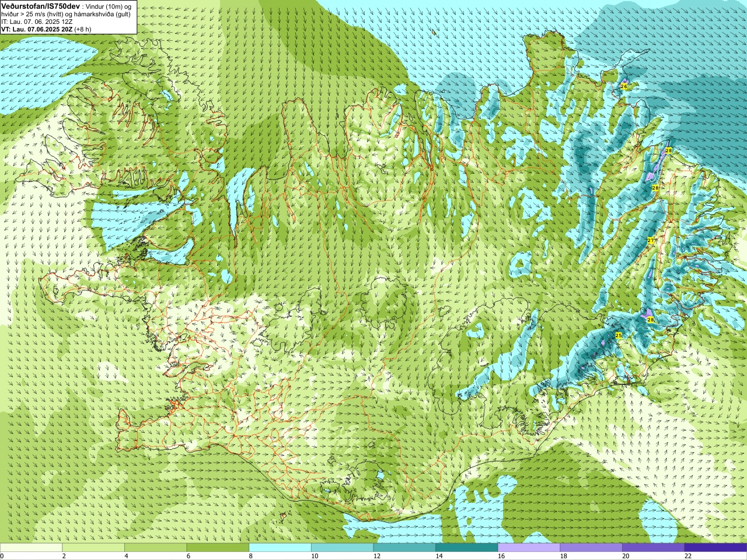Pick the 2–4 m/s light green legend swatch
The width and height of the screenshot is (747, 560).
click(93, 548)
